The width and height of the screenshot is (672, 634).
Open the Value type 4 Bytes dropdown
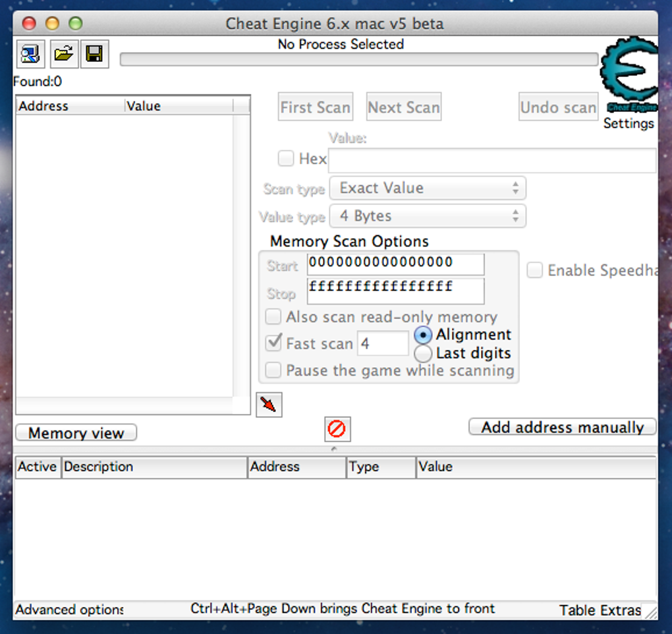428,216
